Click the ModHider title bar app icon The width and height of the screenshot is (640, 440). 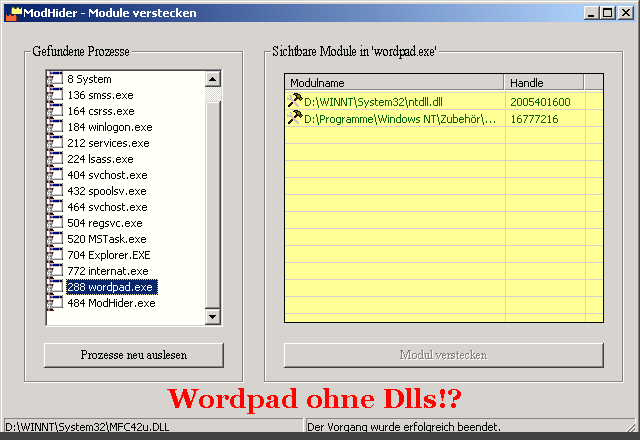click(13, 13)
